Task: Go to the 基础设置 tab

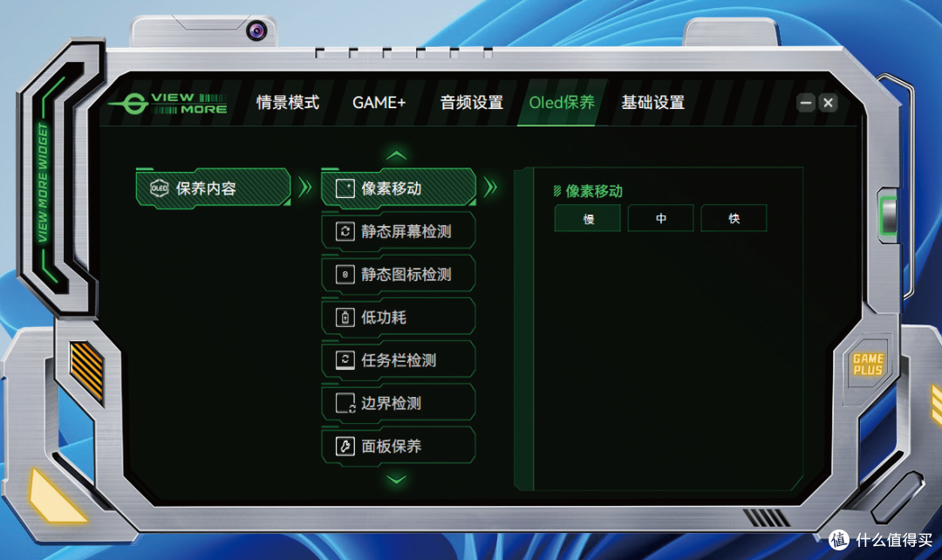Action: tap(653, 102)
